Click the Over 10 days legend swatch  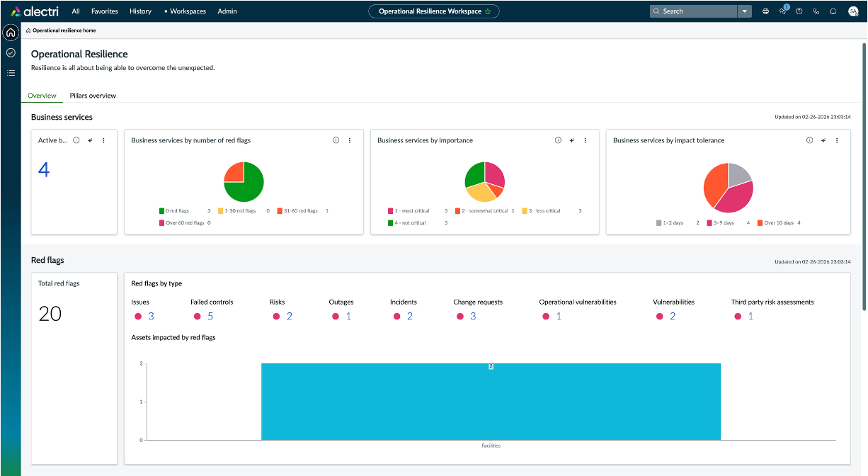(x=760, y=223)
